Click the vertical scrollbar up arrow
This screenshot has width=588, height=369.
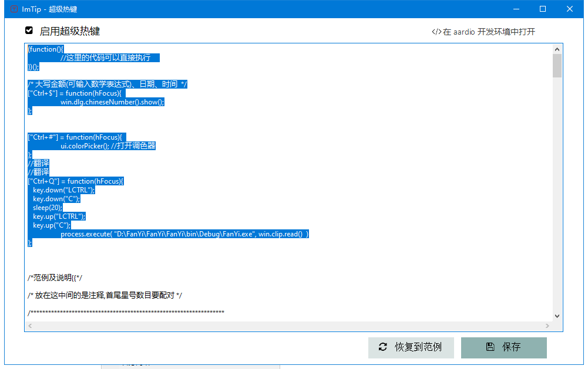557,49
